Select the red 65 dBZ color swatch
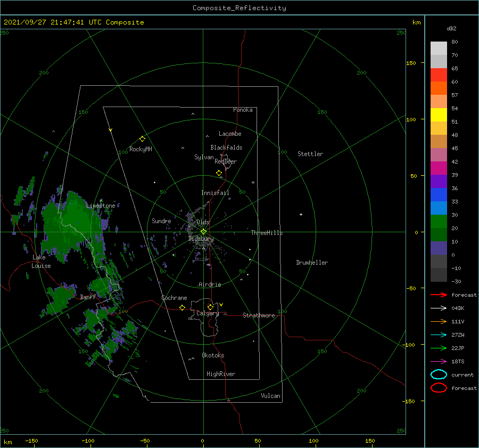 (x=439, y=75)
